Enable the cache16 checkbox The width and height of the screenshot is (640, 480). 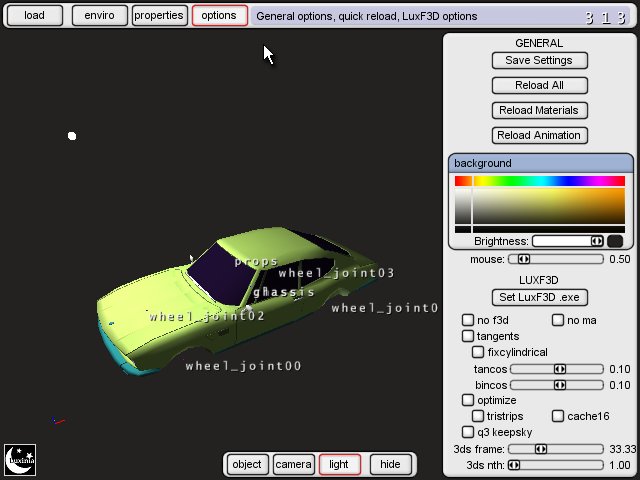[558, 416]
